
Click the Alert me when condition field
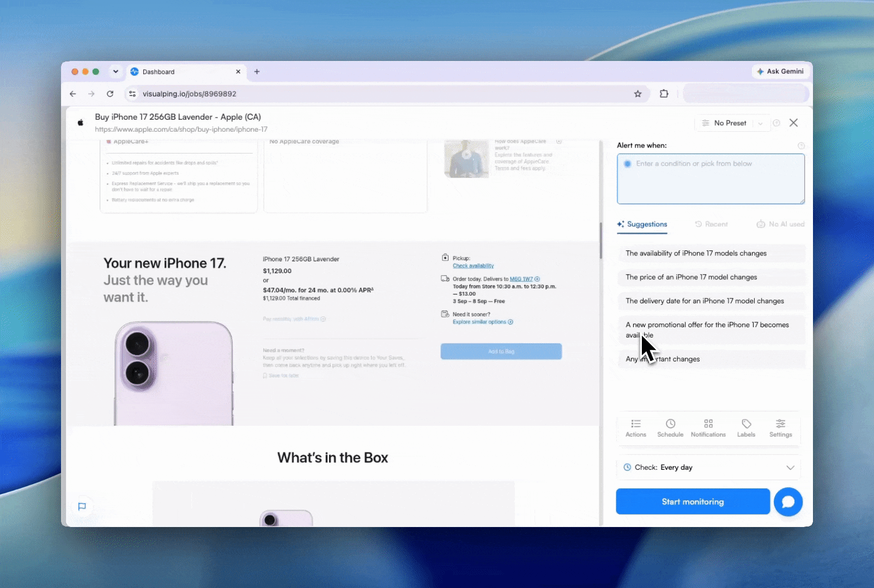click(711, 179)
